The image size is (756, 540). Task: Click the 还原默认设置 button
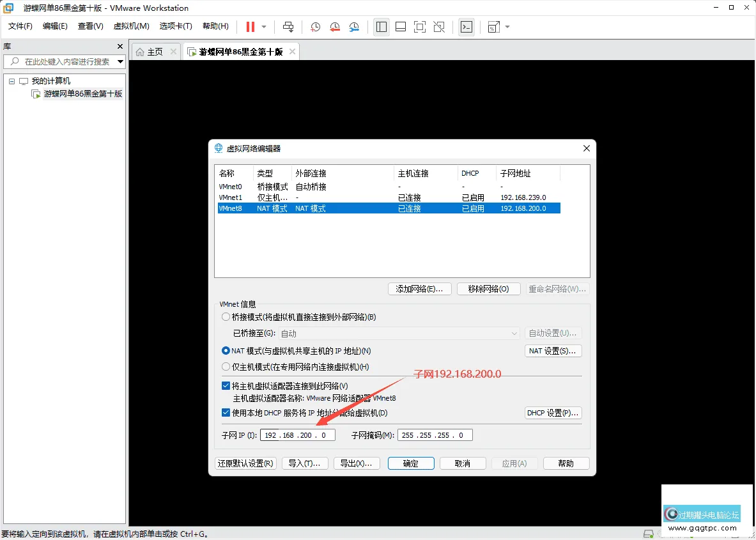coord(245,463)
